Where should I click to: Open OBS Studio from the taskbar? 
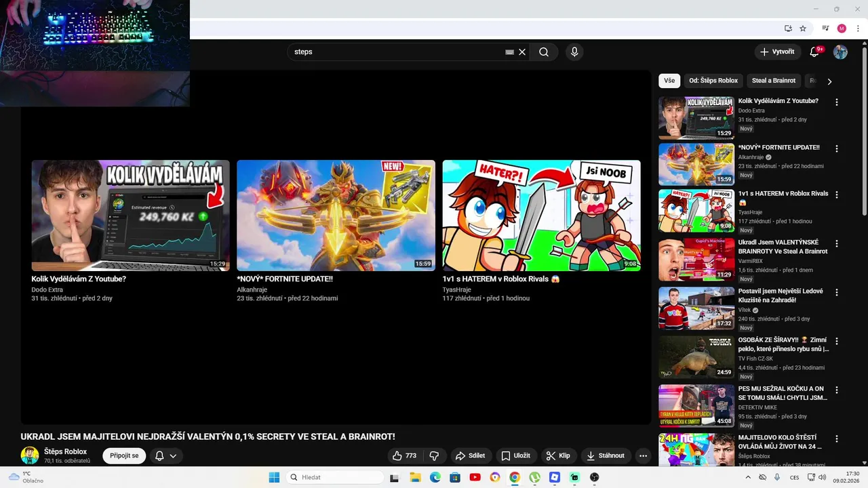click(x=595, y=477)
